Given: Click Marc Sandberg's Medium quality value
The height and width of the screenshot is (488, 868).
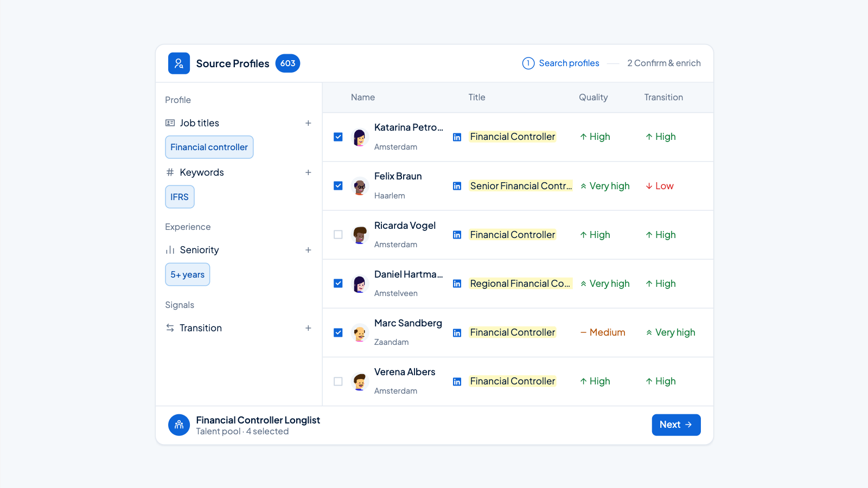Looking at the screenshot, I should 603,332.
